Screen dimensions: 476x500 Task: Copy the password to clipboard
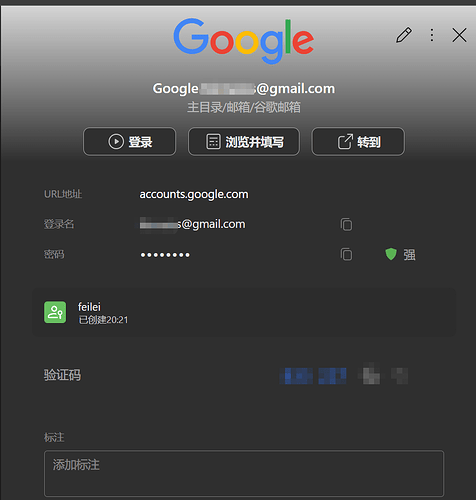click(346, 254)
